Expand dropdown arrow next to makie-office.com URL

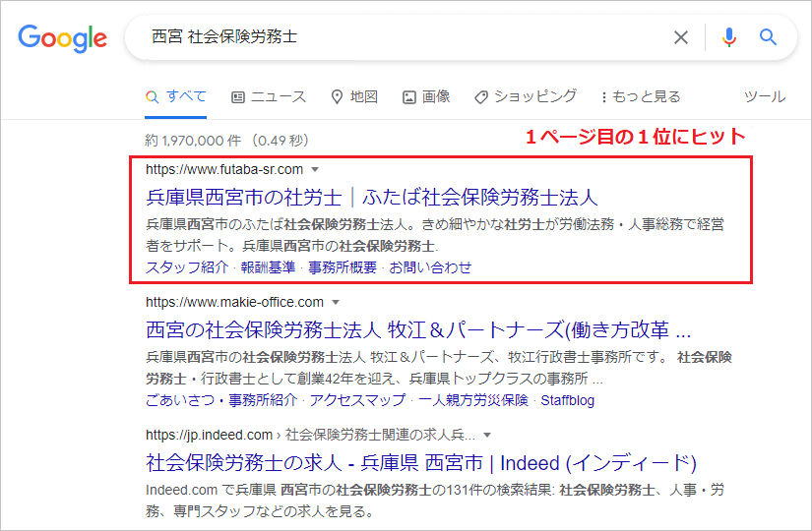point(336,302)
